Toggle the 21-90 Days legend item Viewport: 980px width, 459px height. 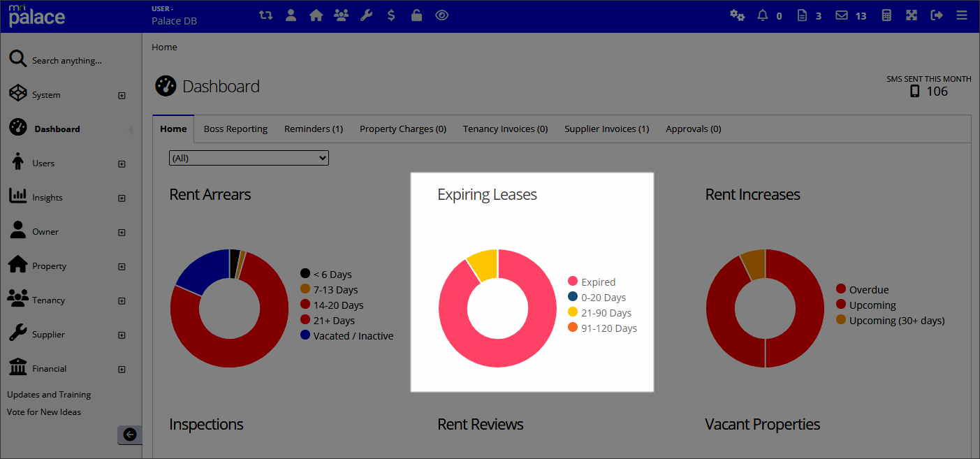click(x=600, y=313)
